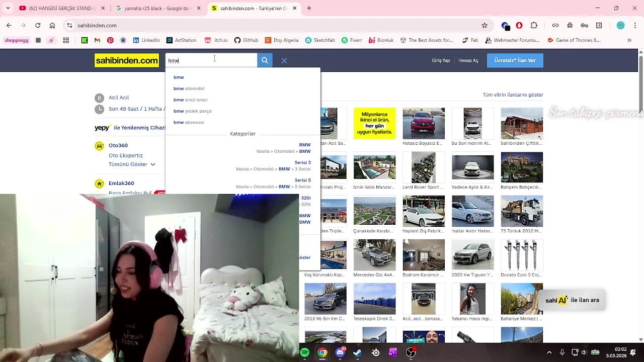Screen dimensions: 644x362
Task: Click the taskbar microphone icon
Action: (x=562, y=352)
